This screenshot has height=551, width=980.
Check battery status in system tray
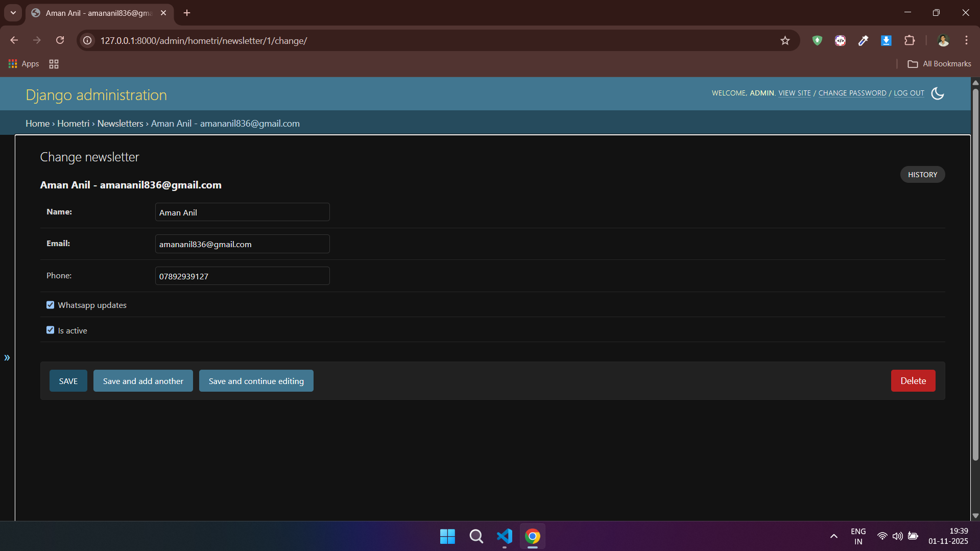(913, 536)
